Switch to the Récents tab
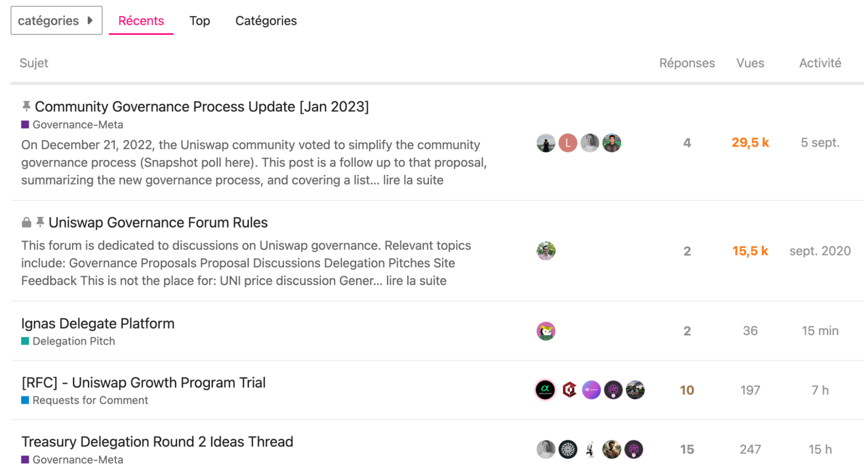868x473 pixels. (x=141, y=20)
